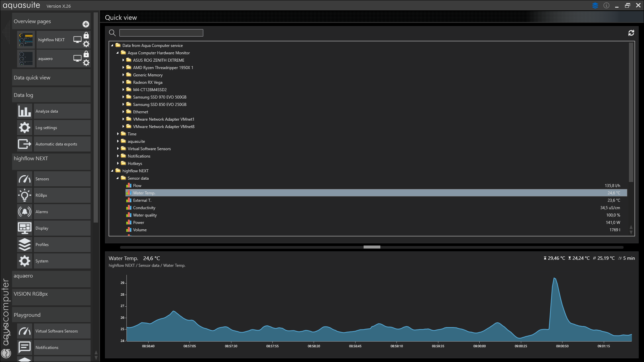Screen dimensions: 644x362
Task: Click the tree scroll down arrow
Action: [x=631, y=232]
